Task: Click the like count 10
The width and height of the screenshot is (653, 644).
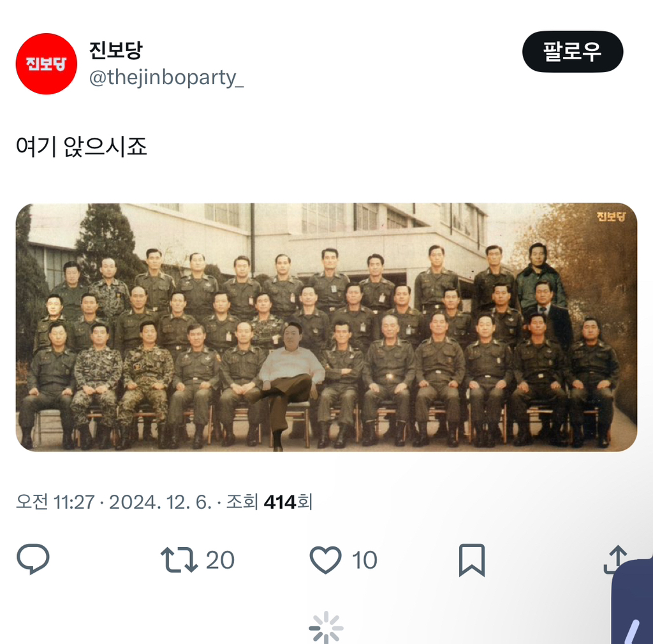Action: (x=364, y=560)
